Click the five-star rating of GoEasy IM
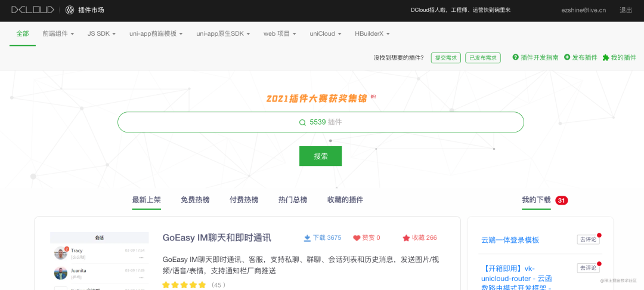644x290 pixels. click(x=184, y=285)
